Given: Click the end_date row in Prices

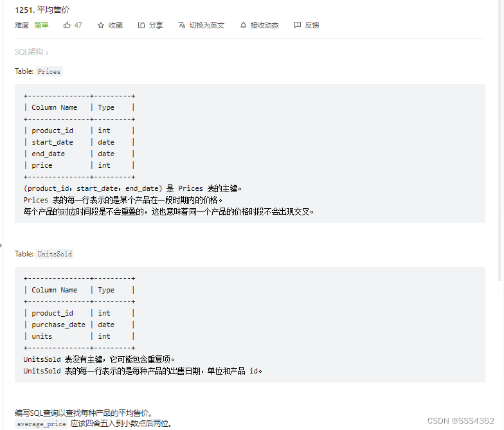Looking at the screenshot, I should click(79, 154).
